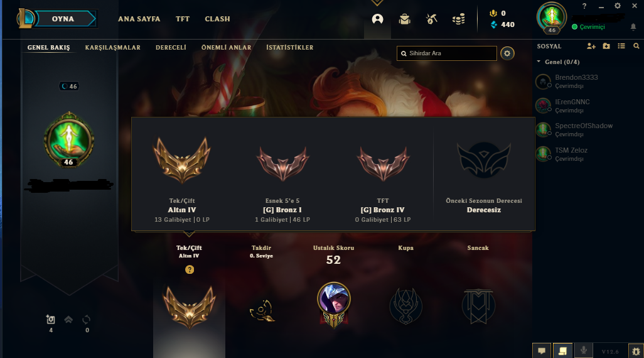The image size is (644, 358).
Task: Select the Ustalık Skoru champion portrait
Action: 333,299
